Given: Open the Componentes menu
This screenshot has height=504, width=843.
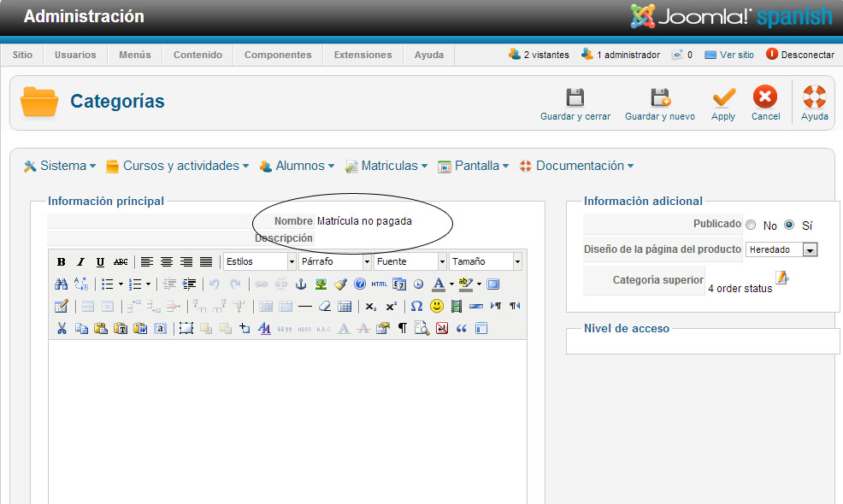Looking at the screenshot, I should (x=278, y=55).
